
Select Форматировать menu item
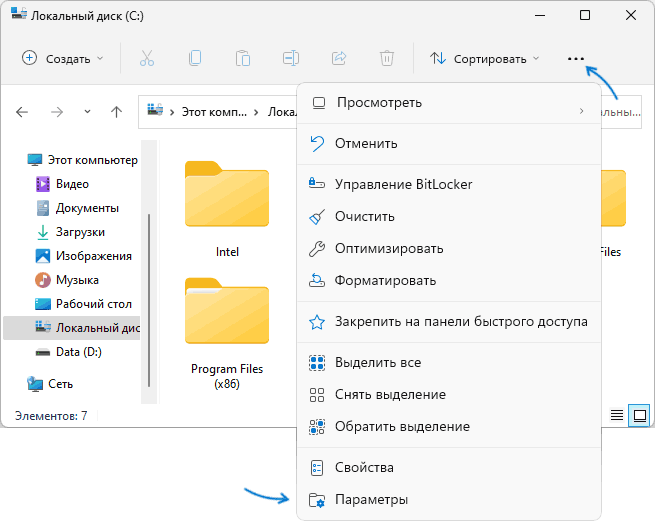(x=449, y=280)
